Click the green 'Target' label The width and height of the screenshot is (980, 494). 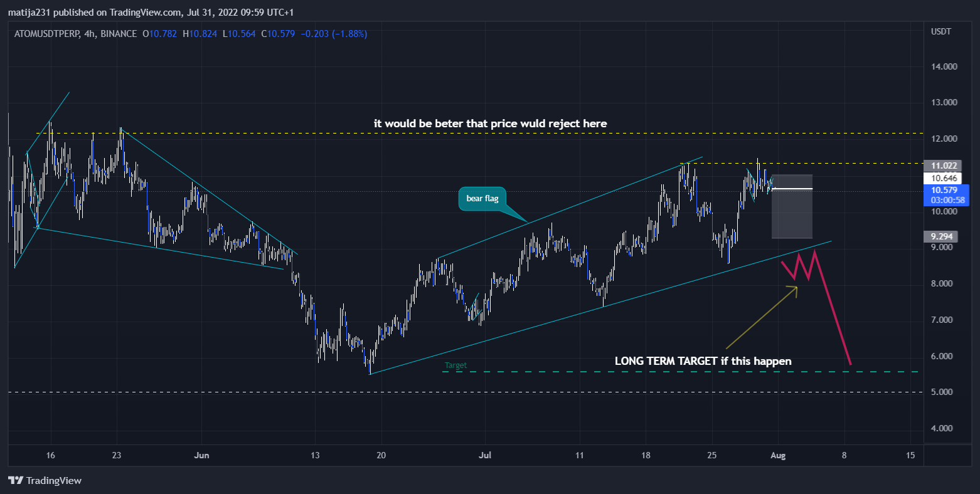pyautogui.click(x=456, y=365)
